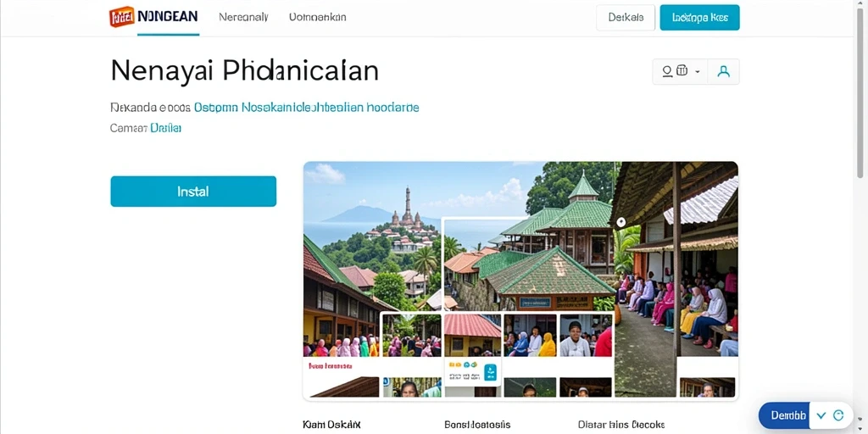Click the teal icon in the small popup card

click(491, 373)
